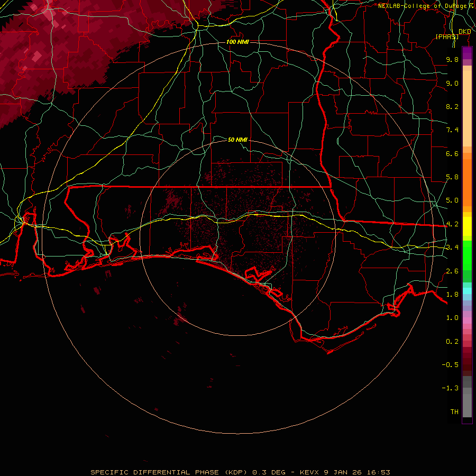Select the 7.4 scale label
476x476 pixels.
click(x=452, y=130)
